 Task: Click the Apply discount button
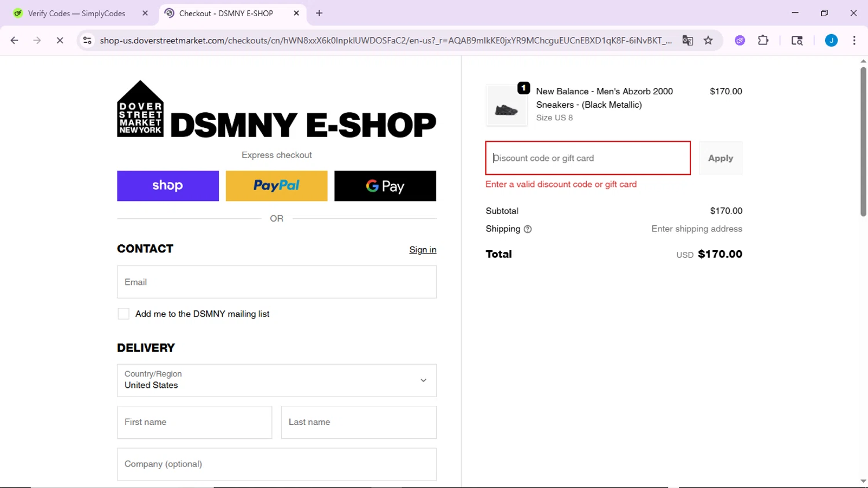click(x=720, y=158)
